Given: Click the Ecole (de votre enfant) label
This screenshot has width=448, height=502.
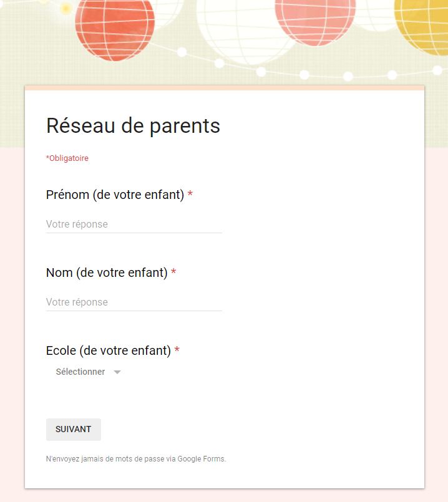Looking at the screenshot, I should click(x=108, y=350).
